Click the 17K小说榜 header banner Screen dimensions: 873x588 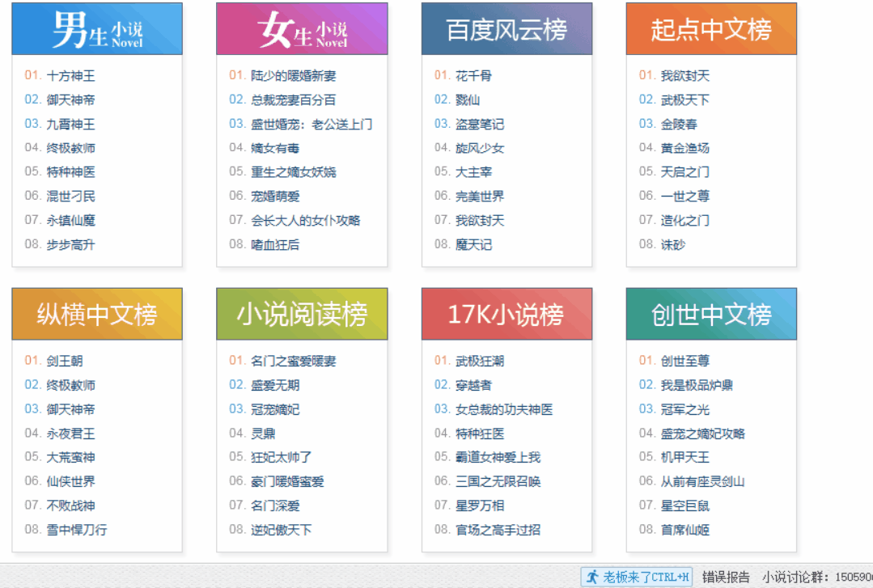pyautogui.click(x=506, y=314)
